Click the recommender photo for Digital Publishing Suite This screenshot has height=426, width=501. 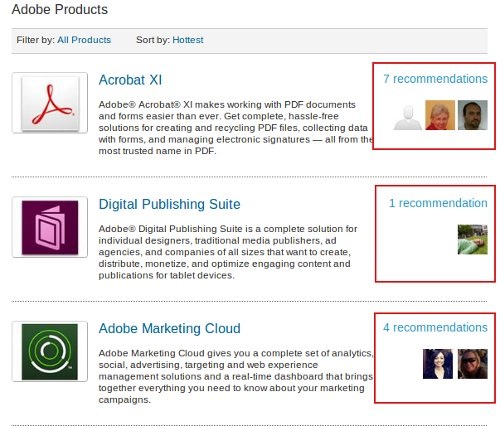click(x=473, y=239)
